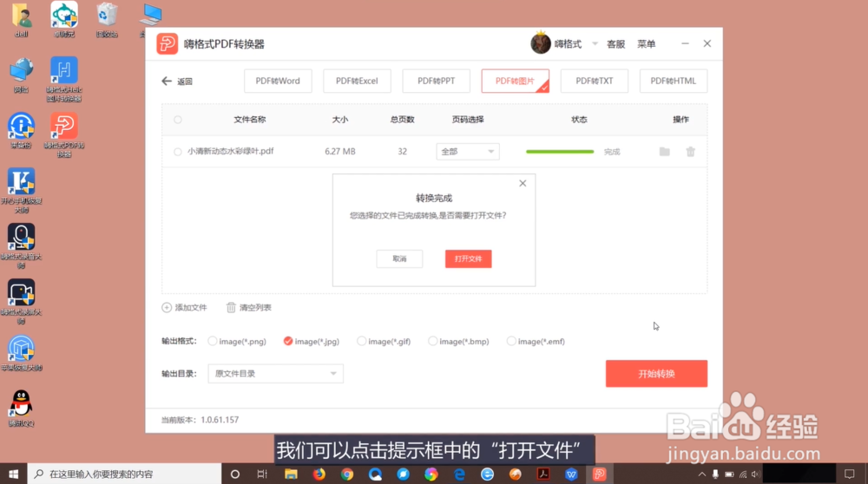
Task: Click 打开文件 in the dialog
Action: click(x=469, y=258)
